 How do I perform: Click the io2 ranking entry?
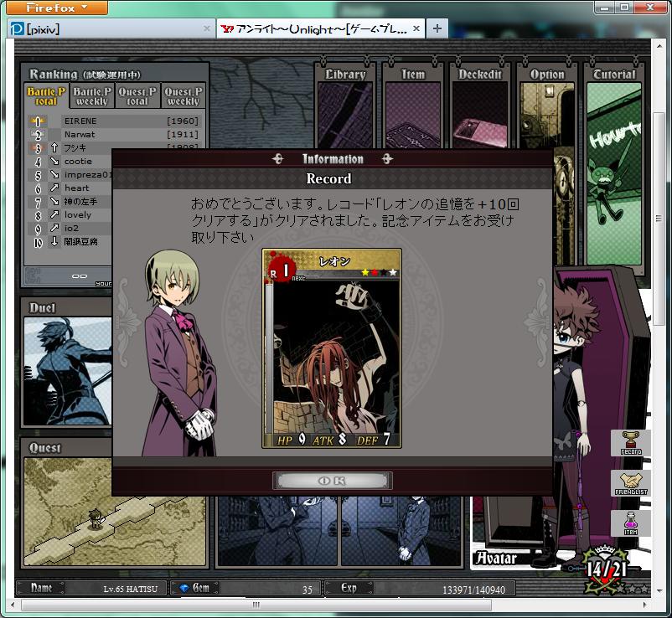click(x=70, y=229)
